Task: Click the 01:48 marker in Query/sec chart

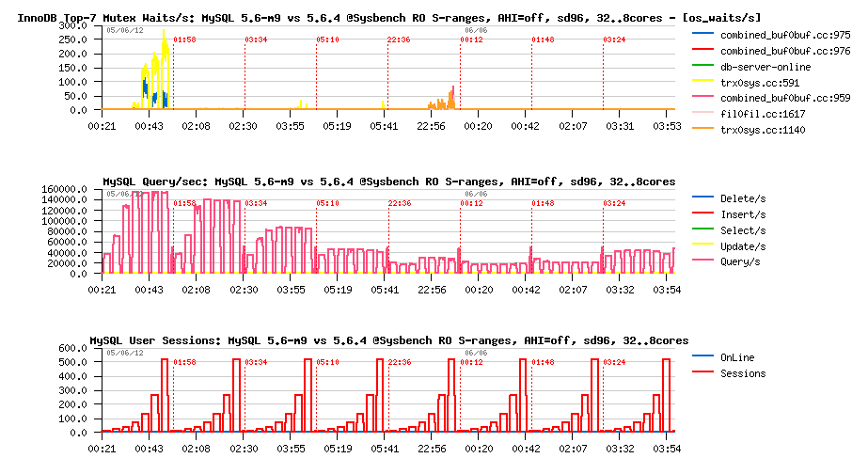Action: pos(543,204)
